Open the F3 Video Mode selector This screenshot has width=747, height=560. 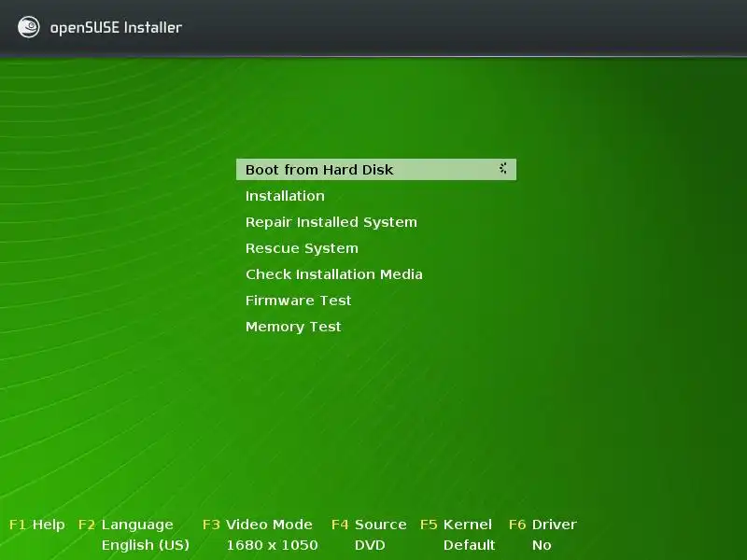coord(258,525)
